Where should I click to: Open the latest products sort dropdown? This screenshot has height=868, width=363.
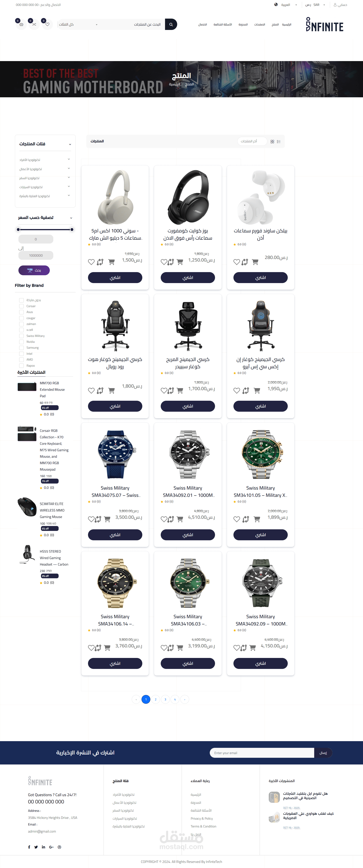coord(252,141)
